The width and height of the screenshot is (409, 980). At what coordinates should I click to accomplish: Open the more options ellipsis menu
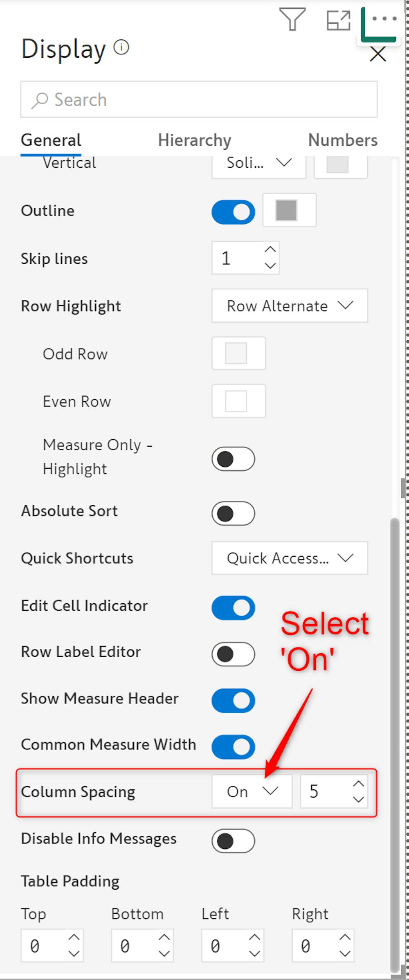[384, 19]
